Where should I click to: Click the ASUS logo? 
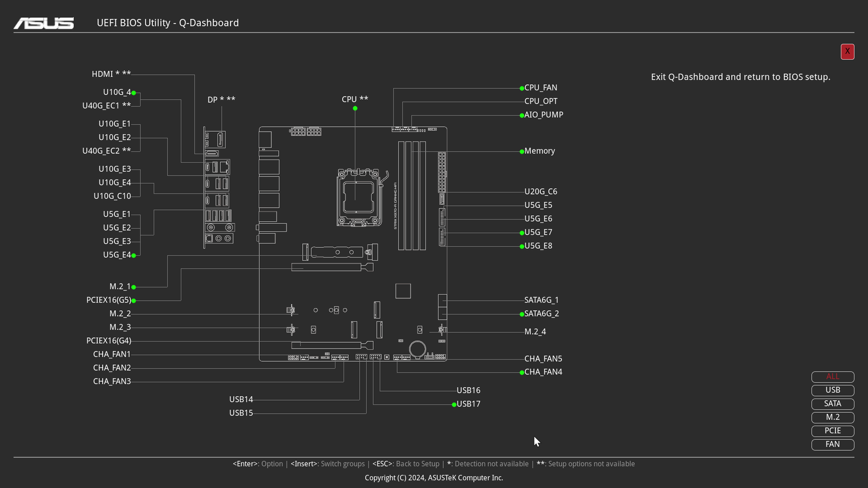point(44,23)
